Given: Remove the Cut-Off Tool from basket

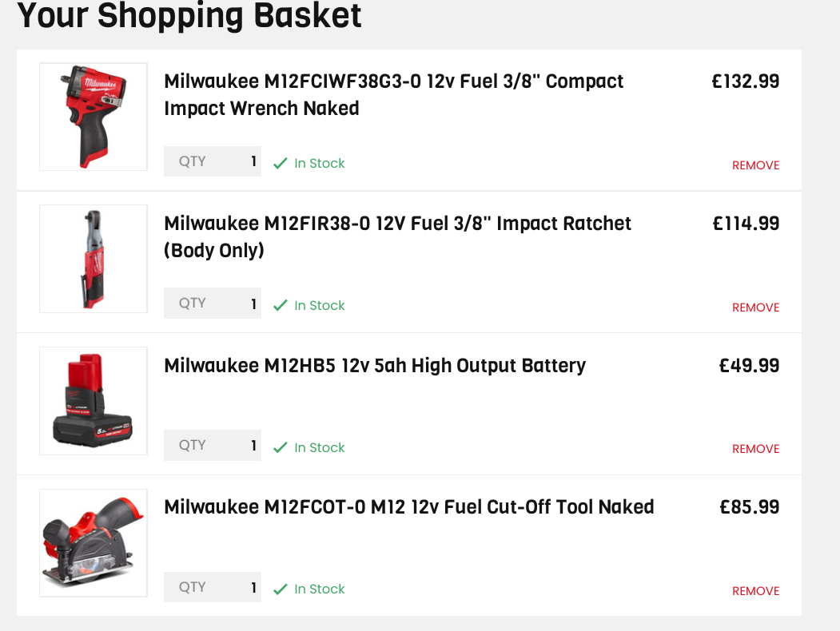Looking at the screenshot, I should pyautogui.click(x=755, y=591).
